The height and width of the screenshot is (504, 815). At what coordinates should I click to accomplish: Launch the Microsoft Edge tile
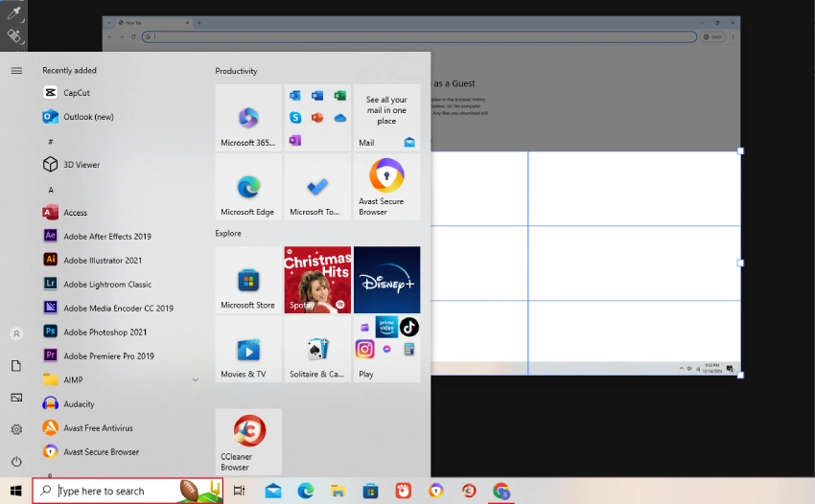pos(248,187)
